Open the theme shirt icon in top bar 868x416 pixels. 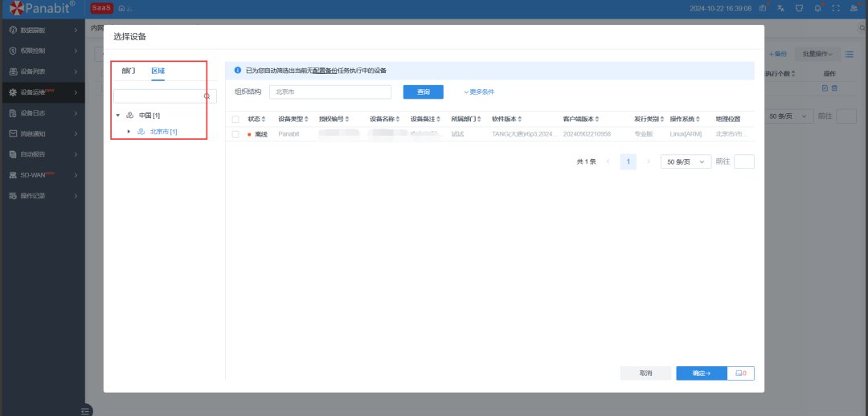799,8
